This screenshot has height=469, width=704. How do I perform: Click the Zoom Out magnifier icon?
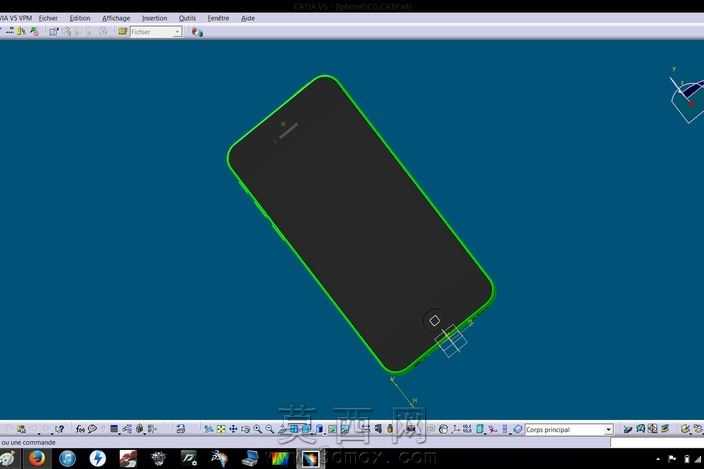[x=269, y=429]
